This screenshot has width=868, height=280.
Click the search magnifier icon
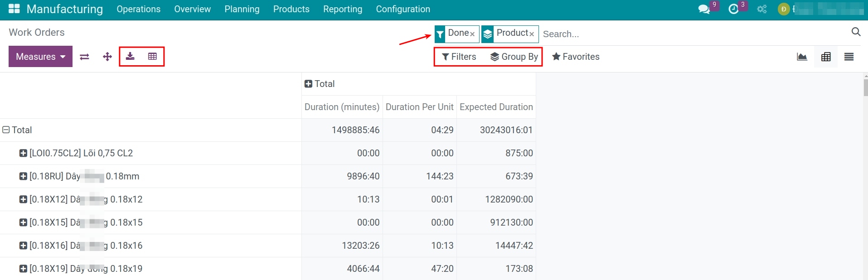tap(856, 32)
